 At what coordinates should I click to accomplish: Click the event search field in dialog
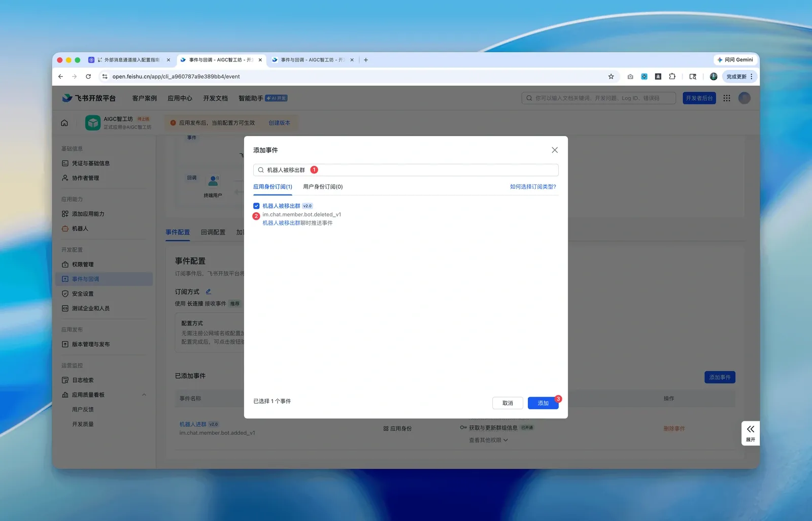coord(406,170)
